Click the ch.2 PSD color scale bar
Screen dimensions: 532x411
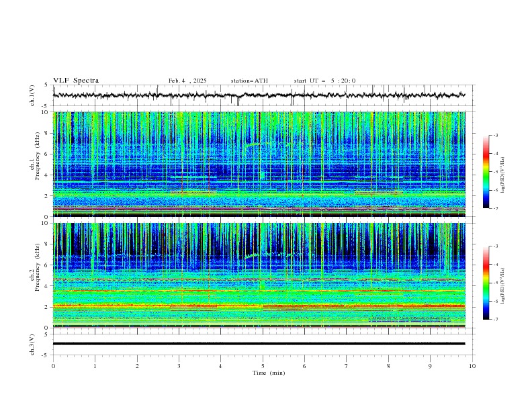point(486,283)
